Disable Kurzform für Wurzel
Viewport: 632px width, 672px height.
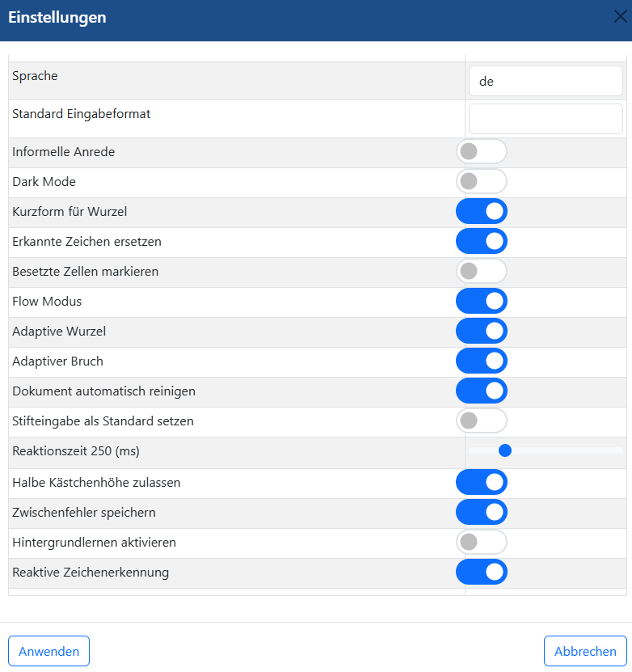point(482,211)
